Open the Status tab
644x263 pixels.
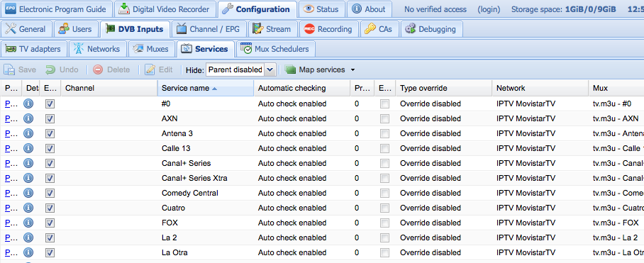[321, 9]
